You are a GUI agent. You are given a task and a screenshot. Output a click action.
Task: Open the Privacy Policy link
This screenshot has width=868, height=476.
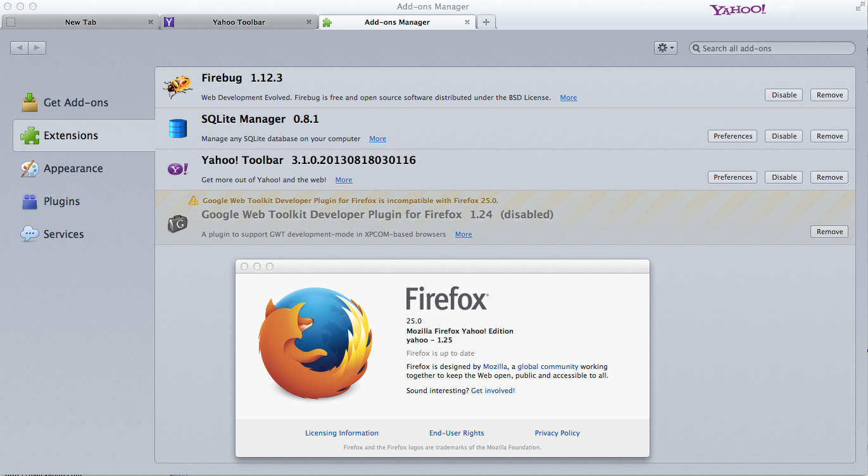(557, 433)
